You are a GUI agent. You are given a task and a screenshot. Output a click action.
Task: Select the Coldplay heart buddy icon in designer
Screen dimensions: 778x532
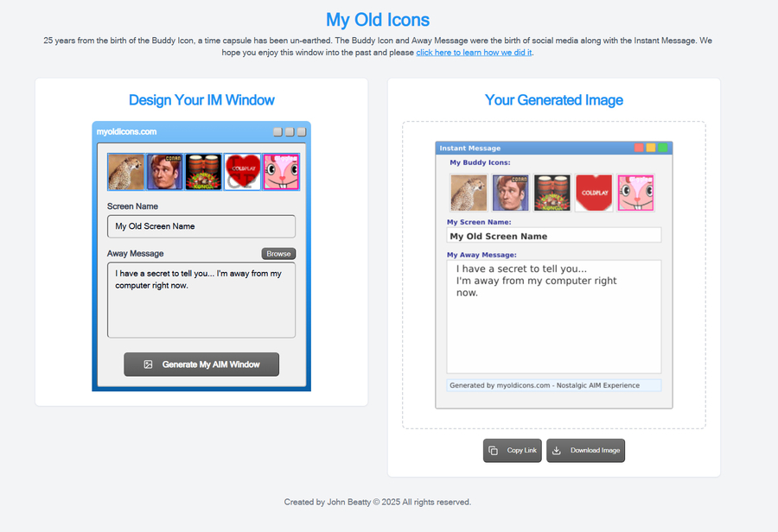[242, 172]
